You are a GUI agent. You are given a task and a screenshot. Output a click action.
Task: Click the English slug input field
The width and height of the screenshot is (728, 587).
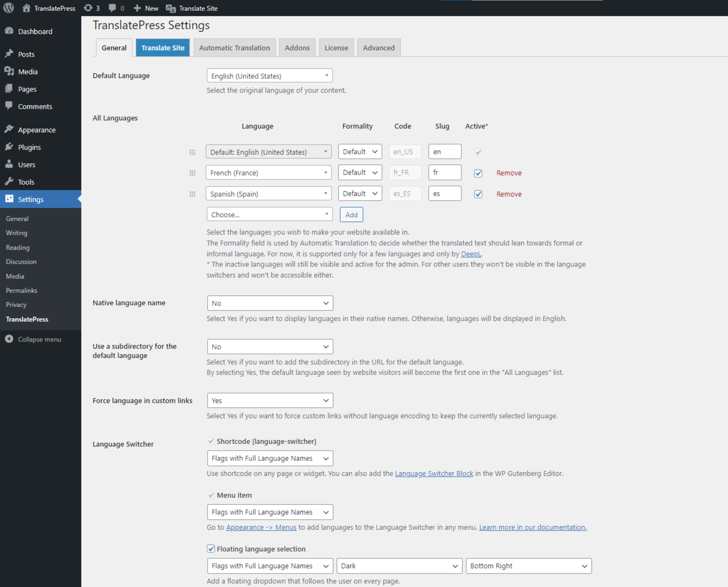[445, 152]
